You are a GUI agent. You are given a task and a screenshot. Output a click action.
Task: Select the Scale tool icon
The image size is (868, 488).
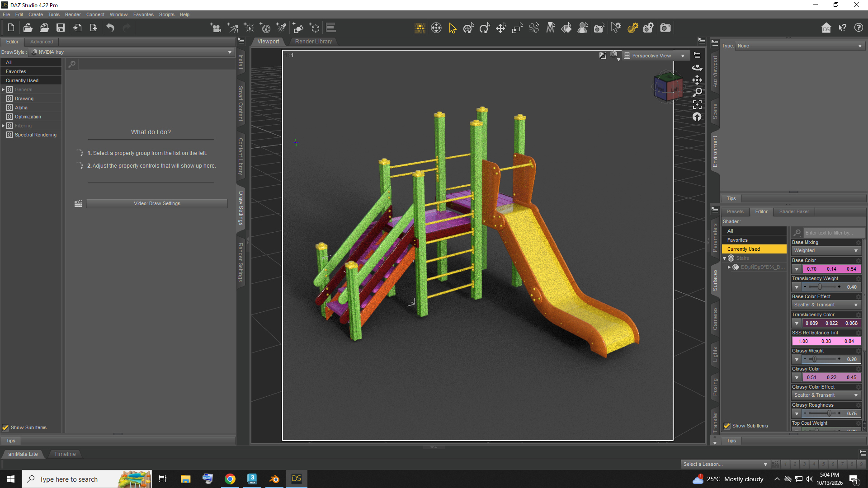click(x=518, y=28)
